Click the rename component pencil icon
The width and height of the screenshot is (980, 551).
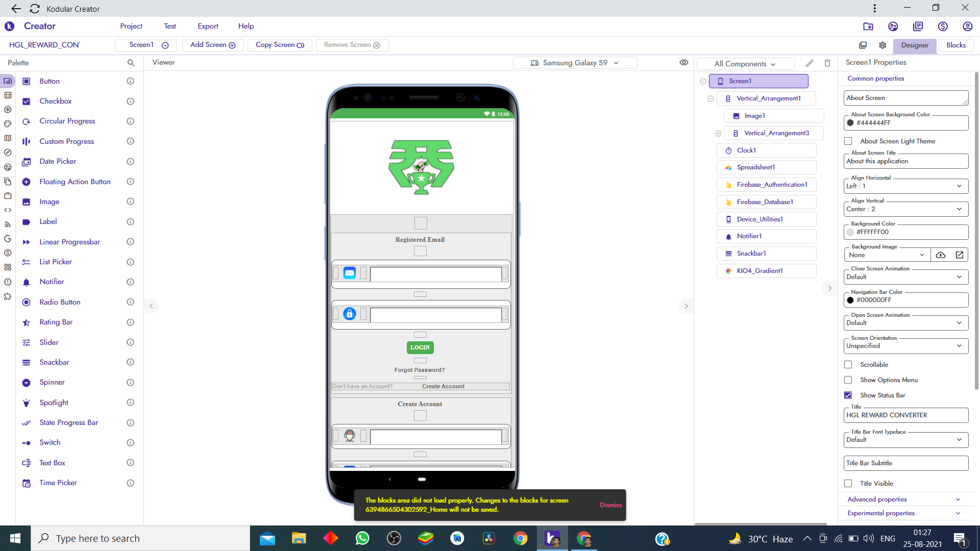coord(810,63)
